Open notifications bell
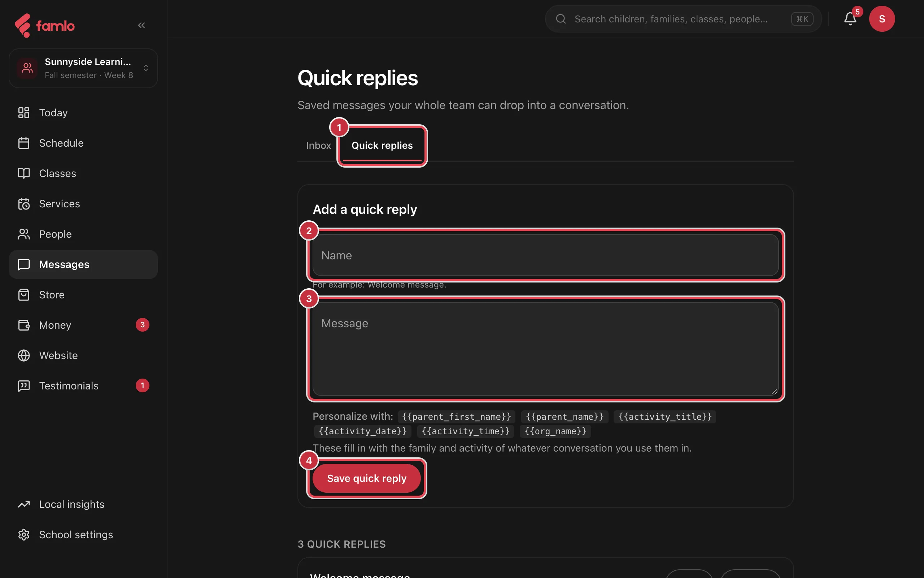This screenshot has width=924, height=578. pyautogui.click(x=850, y=19)
